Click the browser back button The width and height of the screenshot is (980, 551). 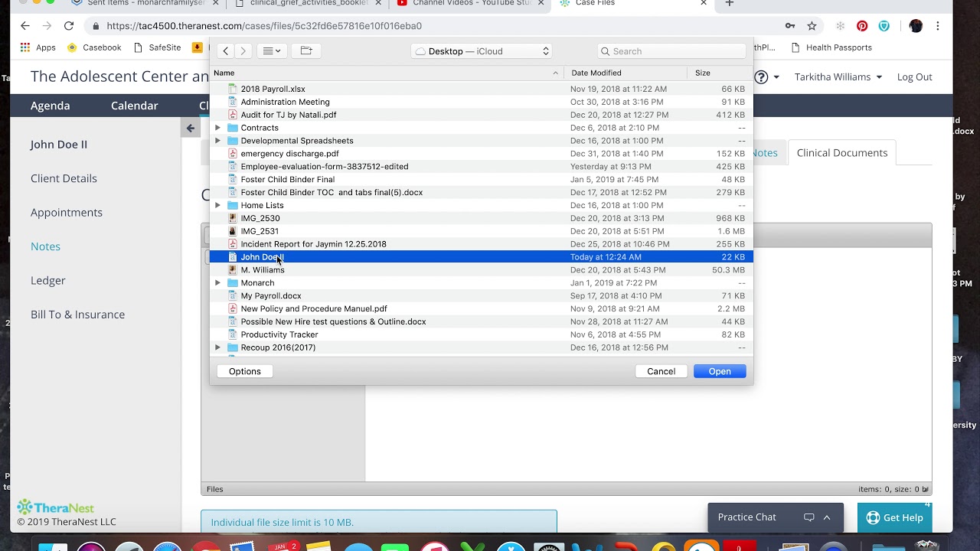pyautogui.click(x=25, y=26)
